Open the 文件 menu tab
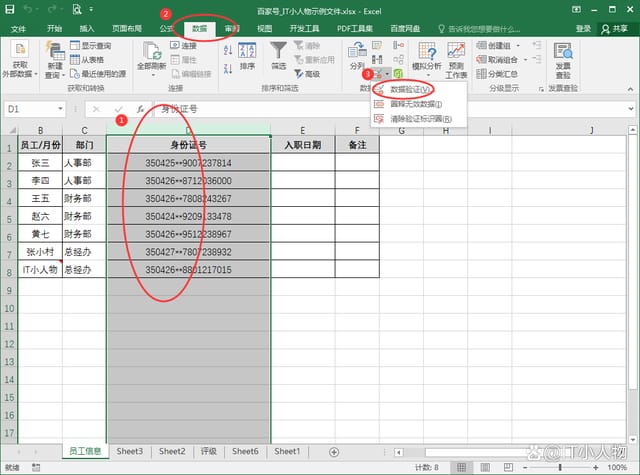This screenshot has height=475, width=640. click(18, 29)
